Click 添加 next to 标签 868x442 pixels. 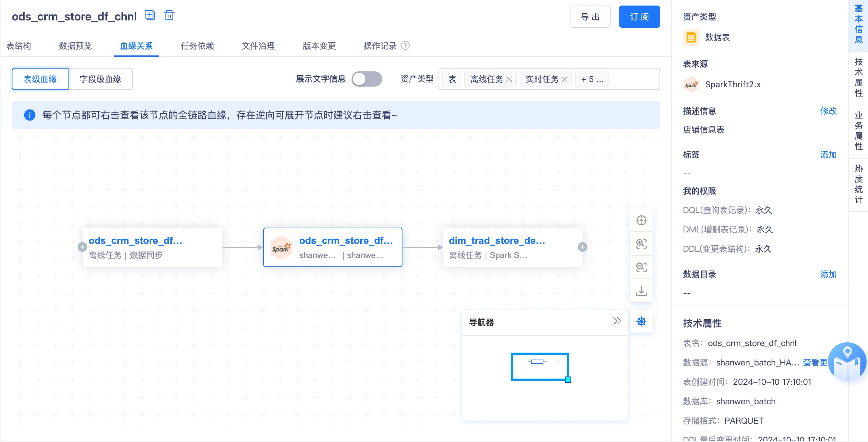(828, 155)
